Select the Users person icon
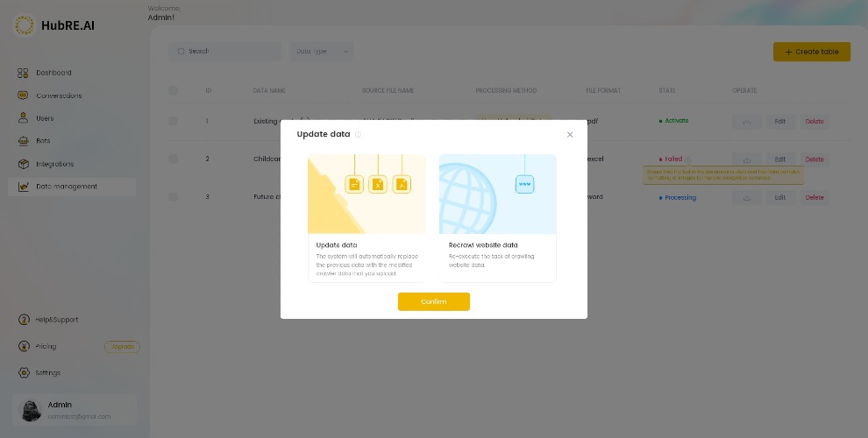The height and width of the screenshot is (438, 868). (23, 117)
